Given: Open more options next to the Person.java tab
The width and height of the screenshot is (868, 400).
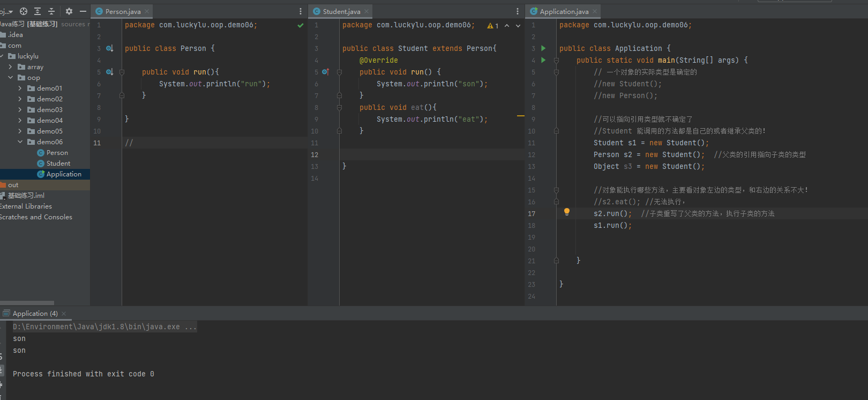Looking at the screenshot, I should 301,11.
